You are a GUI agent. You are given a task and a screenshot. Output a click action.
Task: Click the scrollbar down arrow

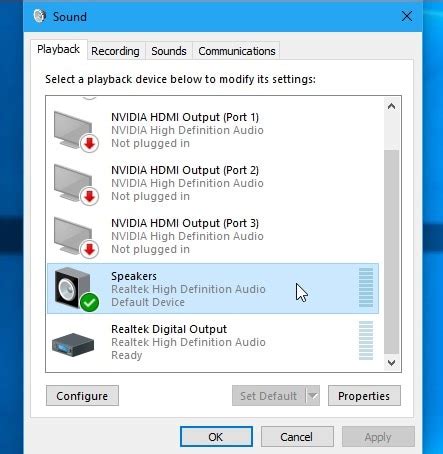click(392, 362)
